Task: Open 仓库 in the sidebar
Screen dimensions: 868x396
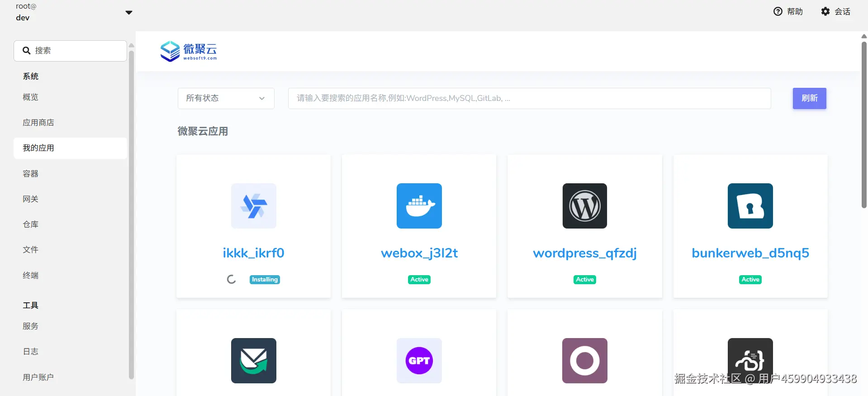Action: (70, 224)
